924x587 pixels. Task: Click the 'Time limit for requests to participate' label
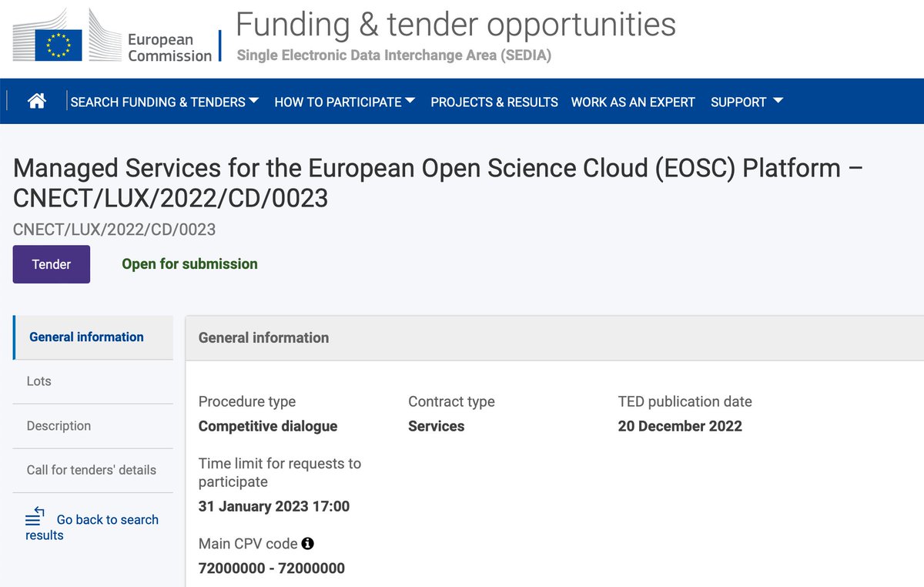tap(280, 472)
